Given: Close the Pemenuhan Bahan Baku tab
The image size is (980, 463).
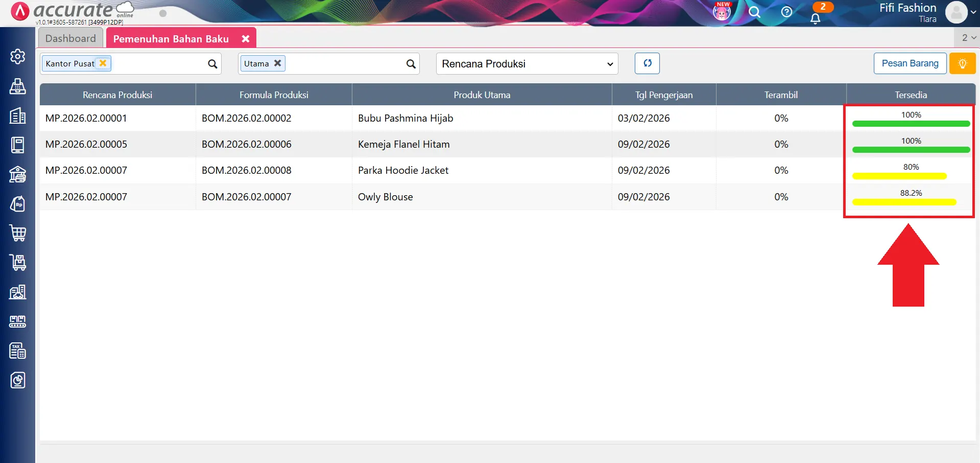Looking at the screenshot, I should [246, 39].
